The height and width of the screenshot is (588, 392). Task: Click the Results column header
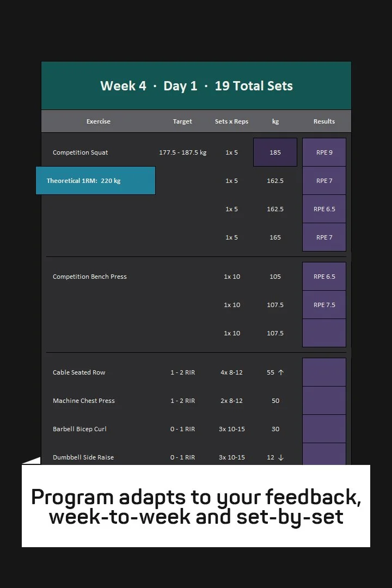pyautogui.click(x=324, y=121)
